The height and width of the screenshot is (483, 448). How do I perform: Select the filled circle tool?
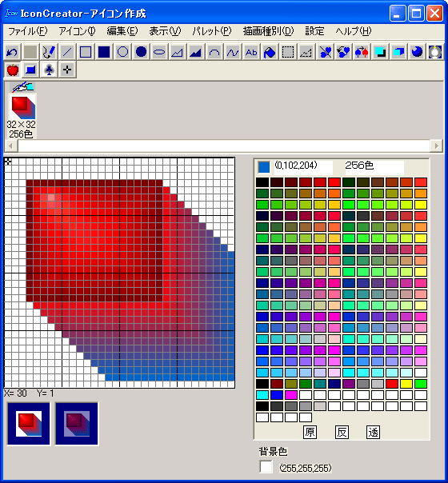pyautogui.click(x=141, y=52)
